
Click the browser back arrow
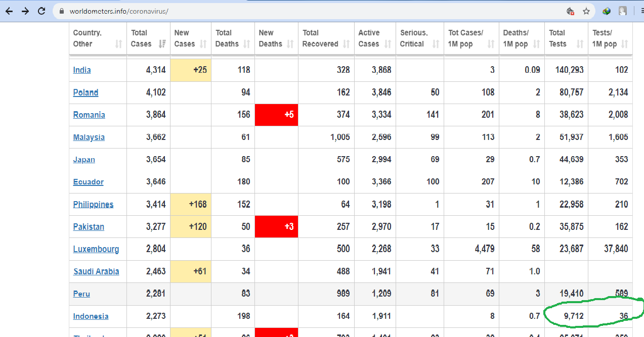coord(9,11)
